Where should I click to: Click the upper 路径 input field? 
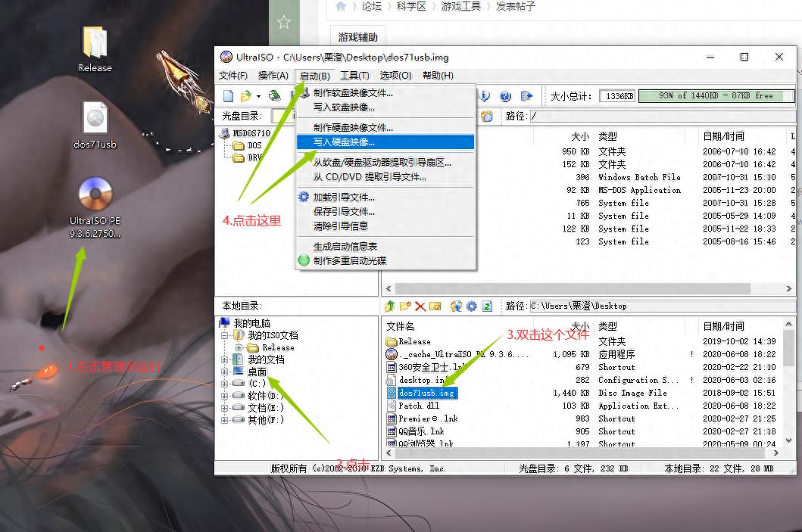click(x=661, y=116)
